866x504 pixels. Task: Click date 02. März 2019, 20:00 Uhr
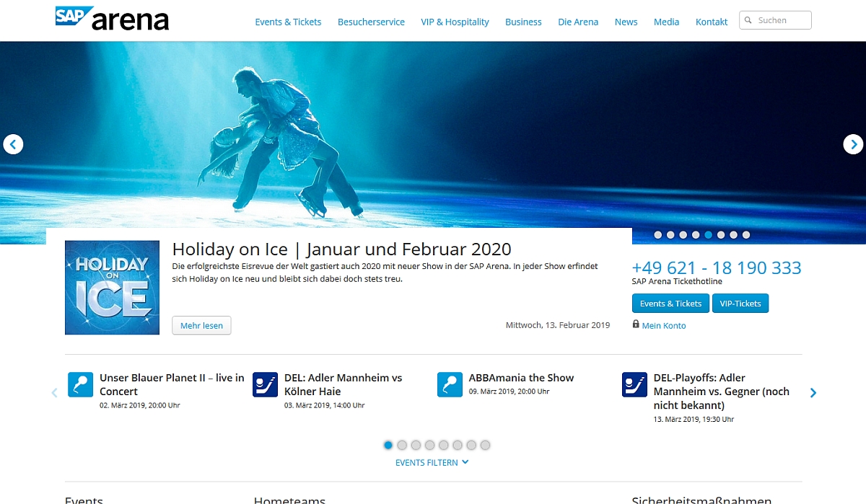pos(140,405)
